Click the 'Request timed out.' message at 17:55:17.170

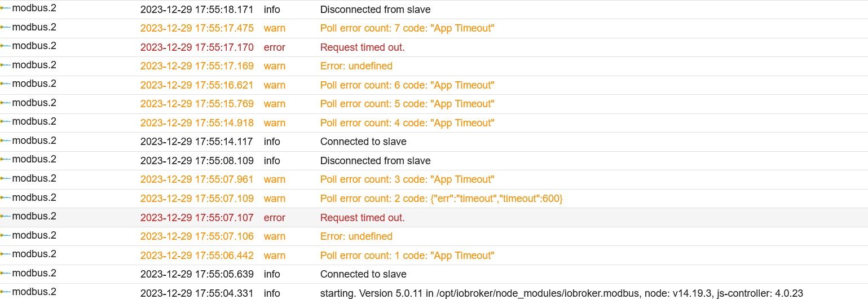pos(363,47)
